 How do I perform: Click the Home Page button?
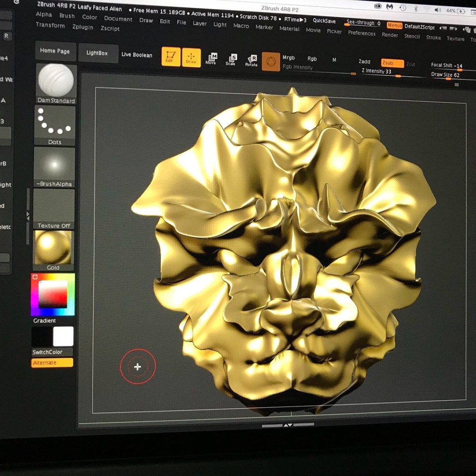pyautogui.click(x=55, y=51)
